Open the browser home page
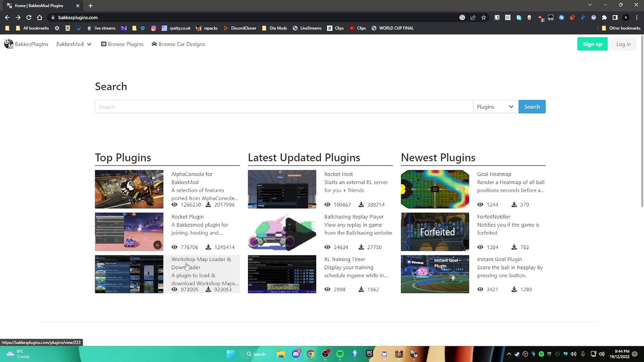The image size is (644, 362). point(39,18)
